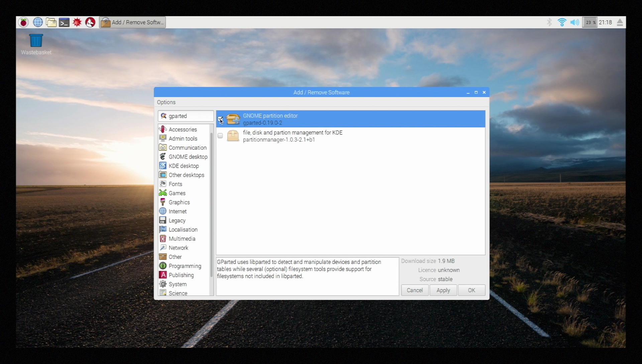Tick the partitionmanager package checkbox
Viewport: 642px width, 364px height.
point(220,136)
